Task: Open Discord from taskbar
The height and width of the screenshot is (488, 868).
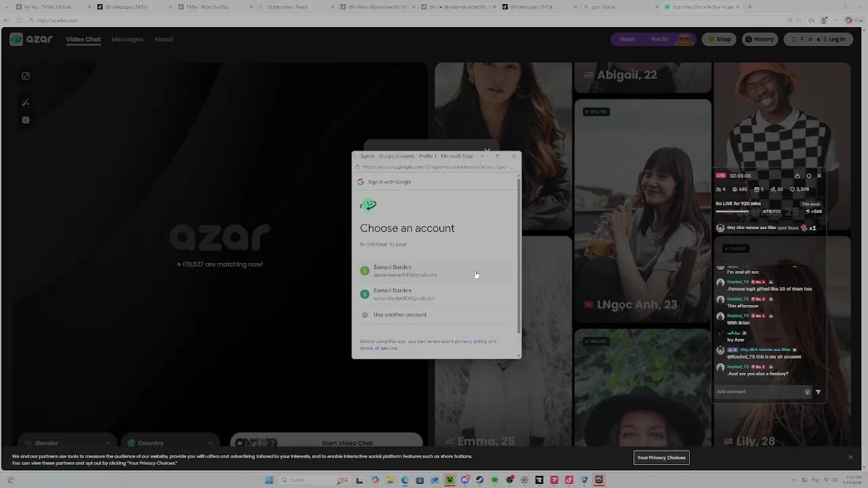Action: [465, 480]
